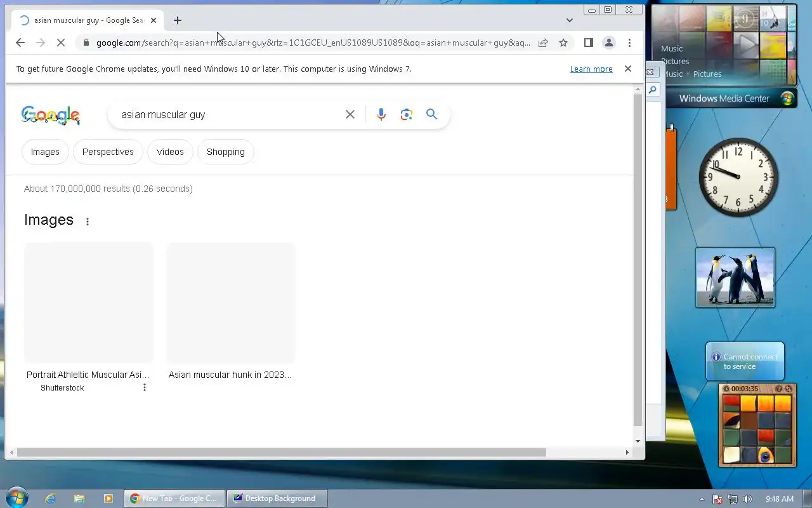Click inside the Google search box
The image size is (812, 508).
(228, 114)
